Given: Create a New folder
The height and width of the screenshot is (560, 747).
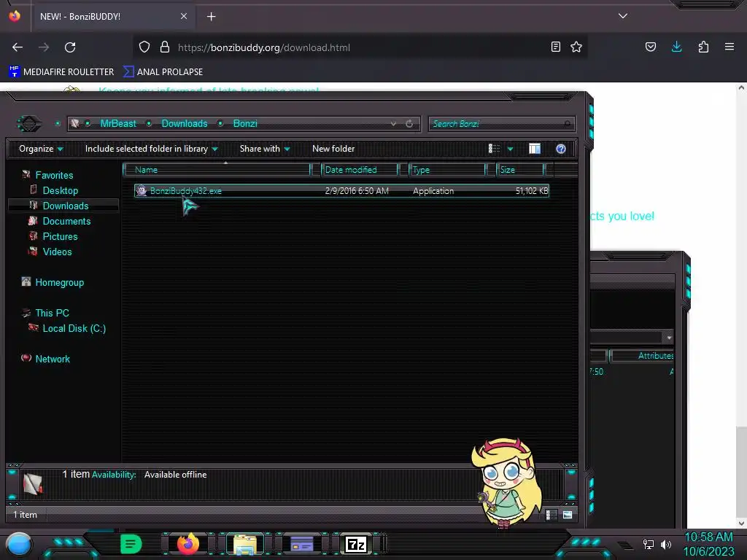Looking at the screenshot, I should [x=333, y=149].
